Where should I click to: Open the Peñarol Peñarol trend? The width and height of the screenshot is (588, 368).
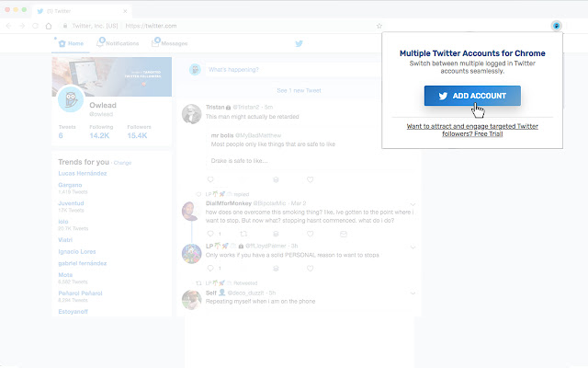(x=80, y=293)
